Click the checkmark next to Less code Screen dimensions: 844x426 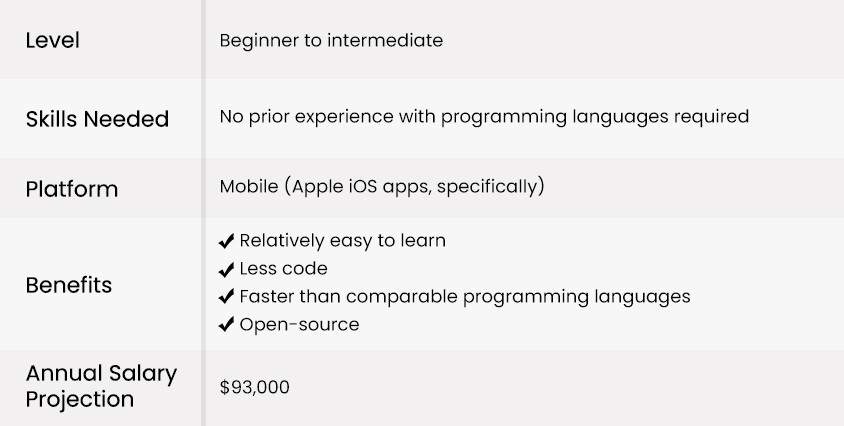pos(227,269)
